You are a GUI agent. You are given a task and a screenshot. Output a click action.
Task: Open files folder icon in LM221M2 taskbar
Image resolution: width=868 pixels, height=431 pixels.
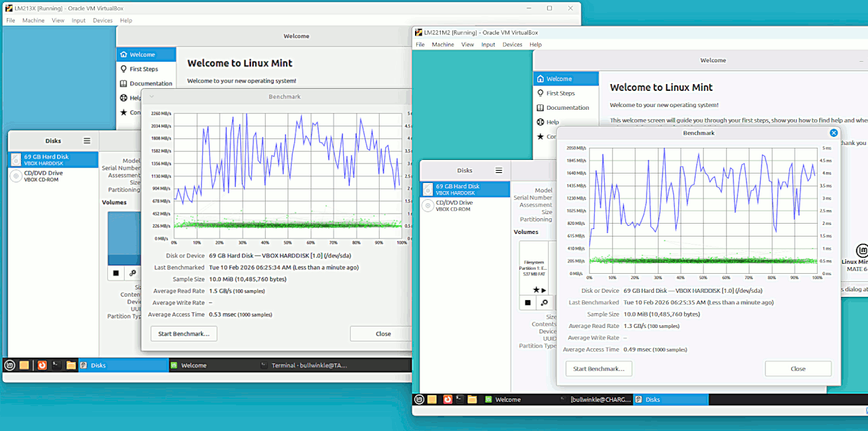click(473, 400)
